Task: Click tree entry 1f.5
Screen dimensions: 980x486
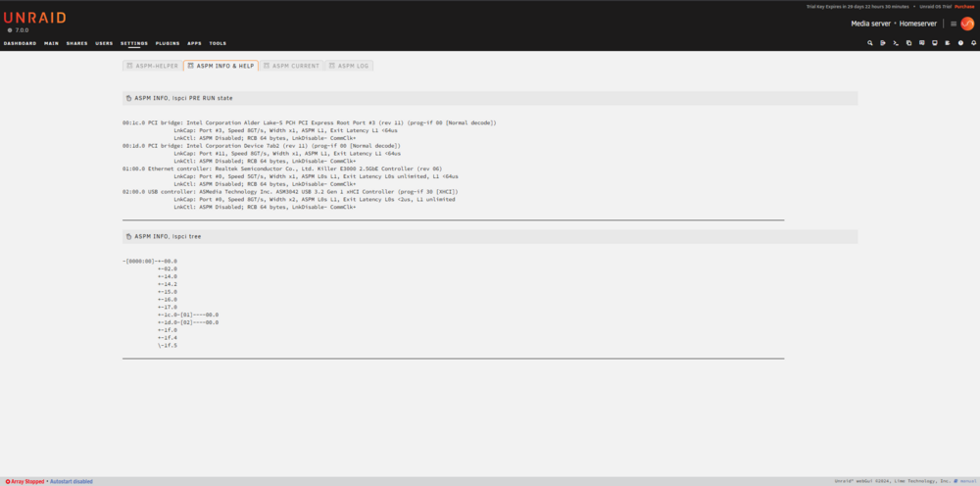Action: tap(168, 346)
